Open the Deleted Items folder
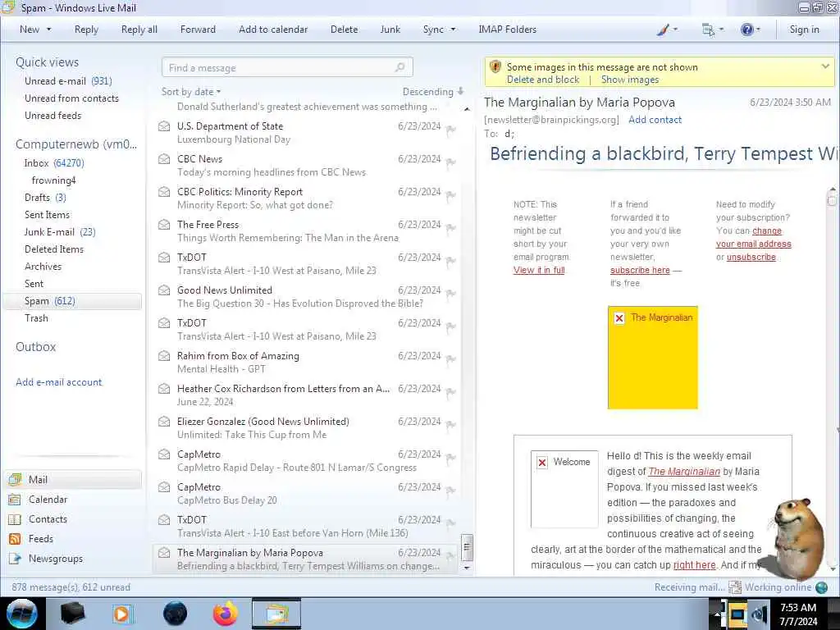840x630 pixels. click(53, 249)
